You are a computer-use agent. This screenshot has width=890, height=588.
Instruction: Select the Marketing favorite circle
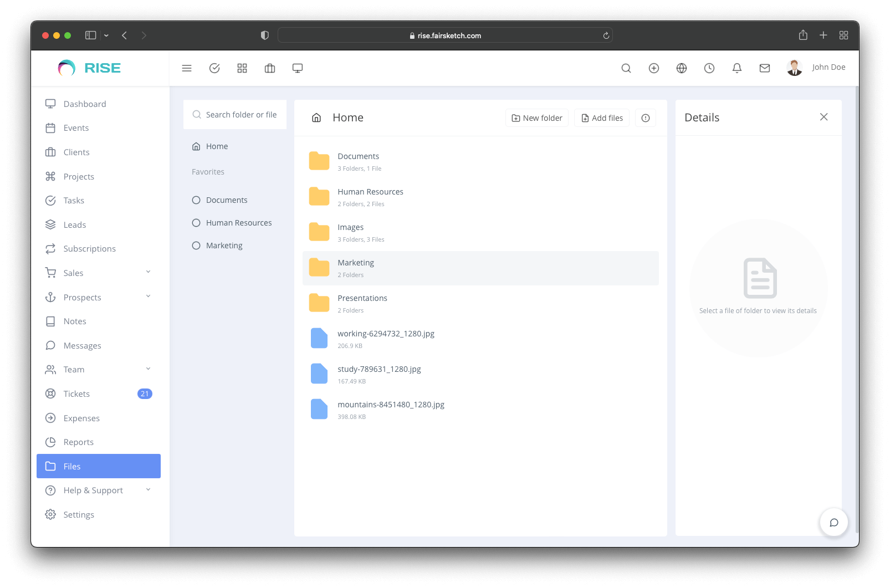tap(196, 246)
